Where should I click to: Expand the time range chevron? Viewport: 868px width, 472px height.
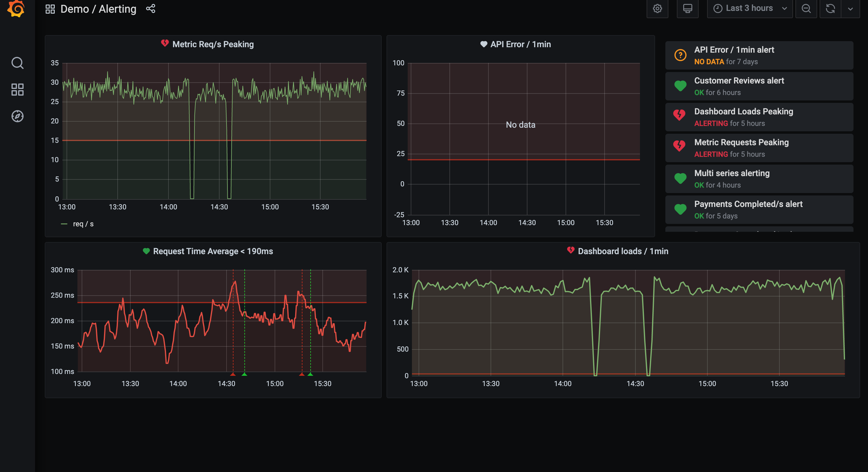tap(785, 9)
